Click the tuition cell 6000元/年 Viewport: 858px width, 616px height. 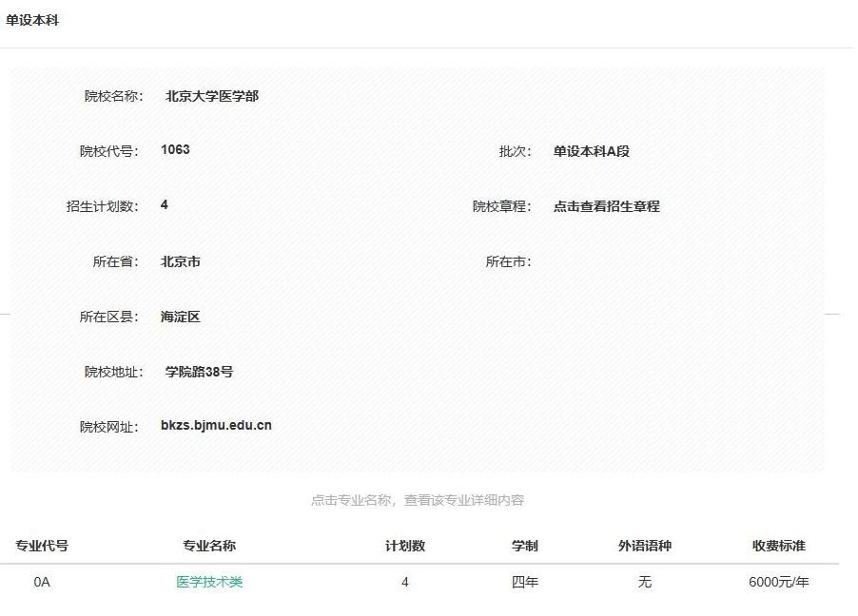tap(779, 582)
